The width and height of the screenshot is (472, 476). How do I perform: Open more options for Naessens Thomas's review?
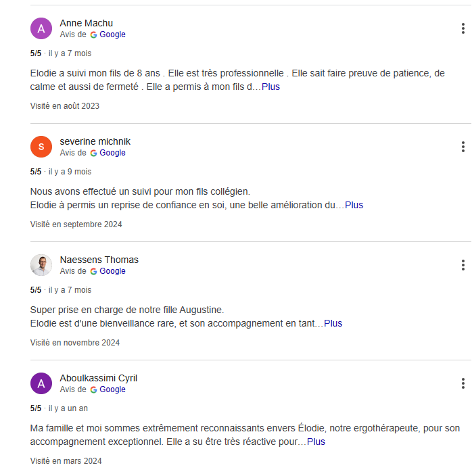click(463, 265)
